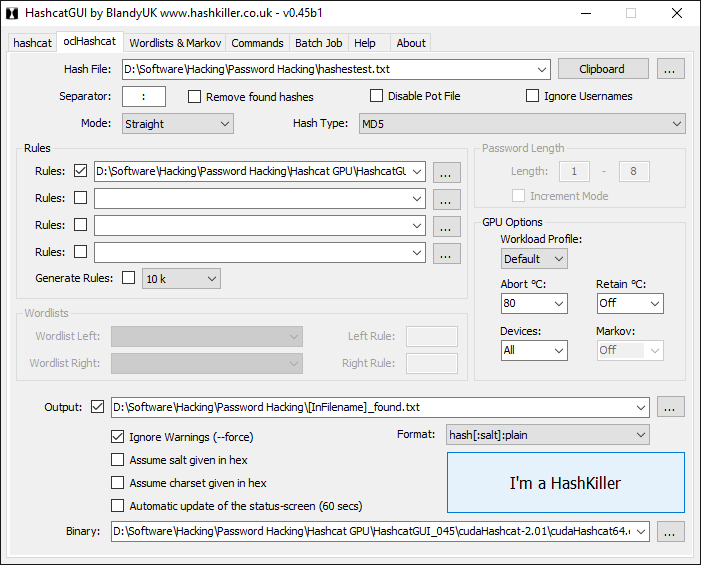Viewport: 701px width, 565px height.
Task: Browse for third rules file
Action: point(447,225)
